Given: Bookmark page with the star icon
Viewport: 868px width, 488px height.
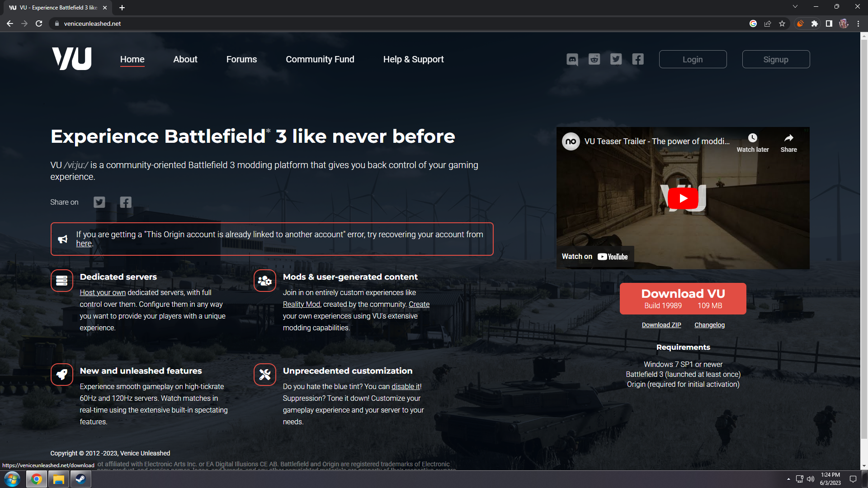Looking at the screenshot, I should coord(782,23).
